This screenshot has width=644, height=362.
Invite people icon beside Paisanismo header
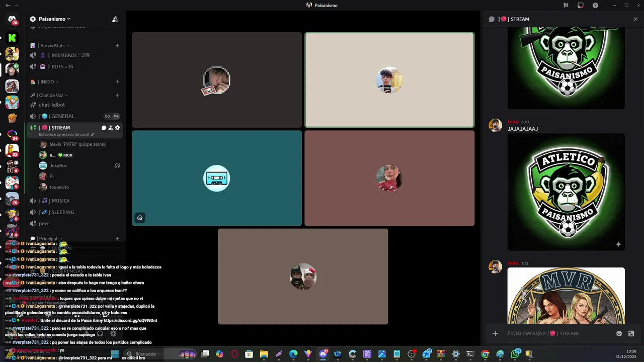(x=115, y=19)
